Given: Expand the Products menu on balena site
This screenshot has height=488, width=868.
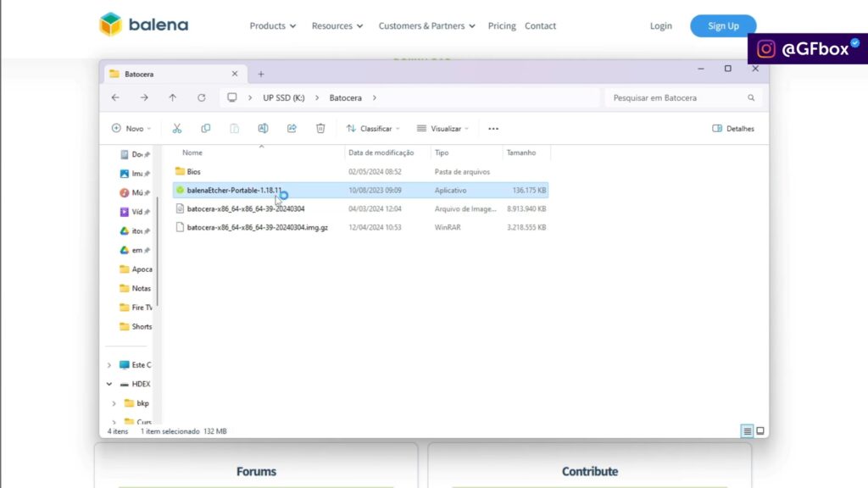Looking at the screenshot, I should pyautogui.click(x=272, y=26).
